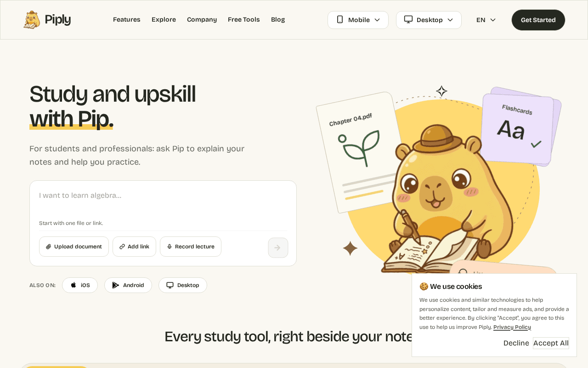588x368 pixels.
Task: Click the header Desktop dropdown chevron
Action: (450, 20)
